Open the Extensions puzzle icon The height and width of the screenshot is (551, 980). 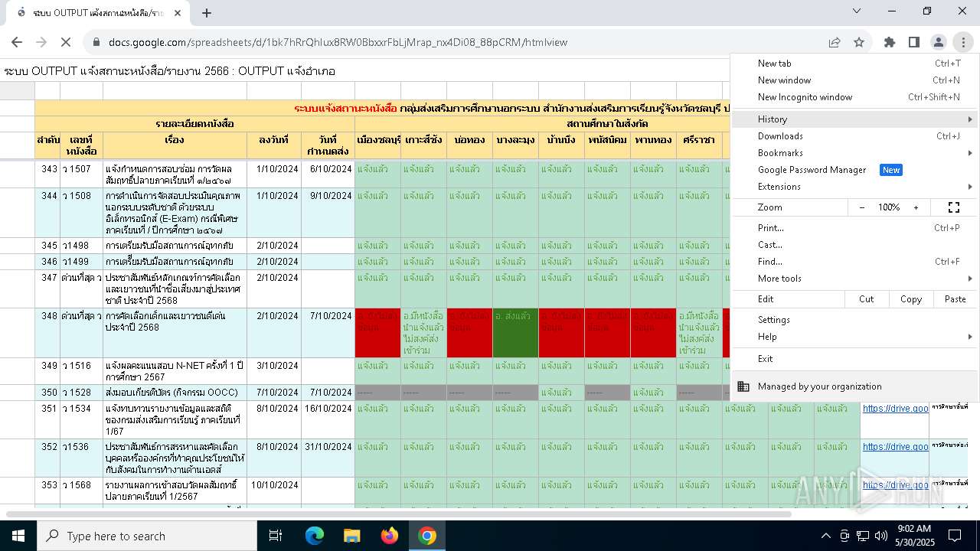point(890,42)
